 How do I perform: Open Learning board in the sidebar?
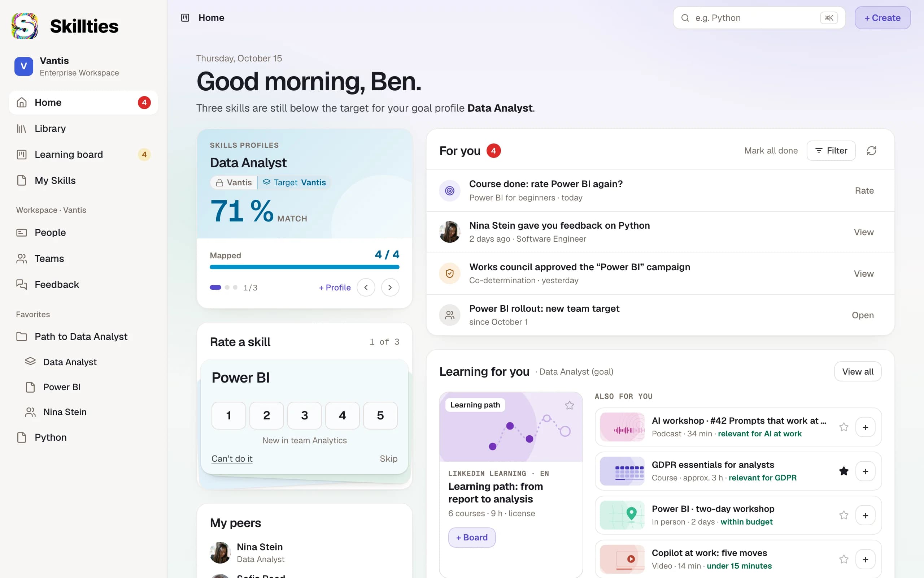click(x=83, y=155)
